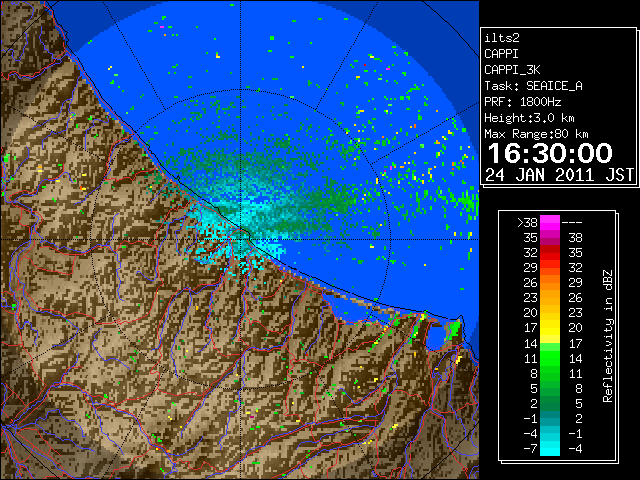The height and width of the screenshot is (480, 640).
Task: Click the '-4' label at legend bottom right
Action: 575,448
